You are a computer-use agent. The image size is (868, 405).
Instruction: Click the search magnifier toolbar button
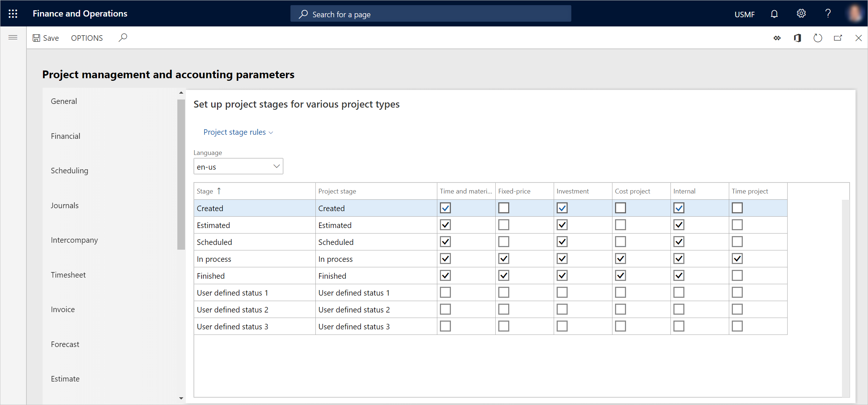(x=124, y=37)
